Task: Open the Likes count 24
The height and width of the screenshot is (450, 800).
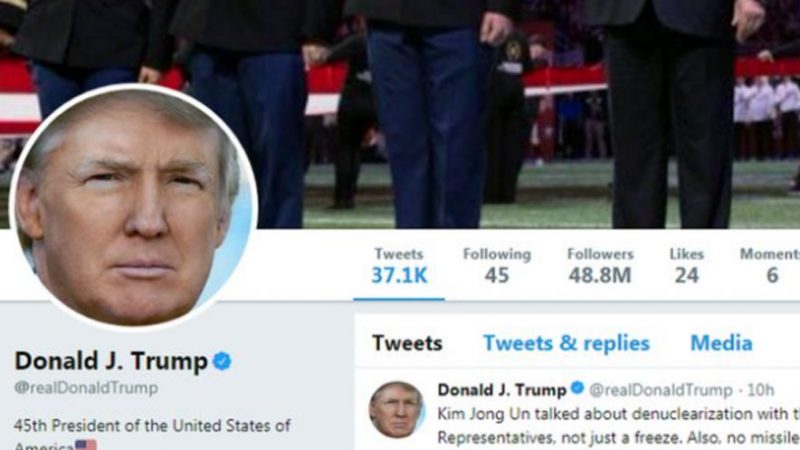Action: tap(687, 266)
